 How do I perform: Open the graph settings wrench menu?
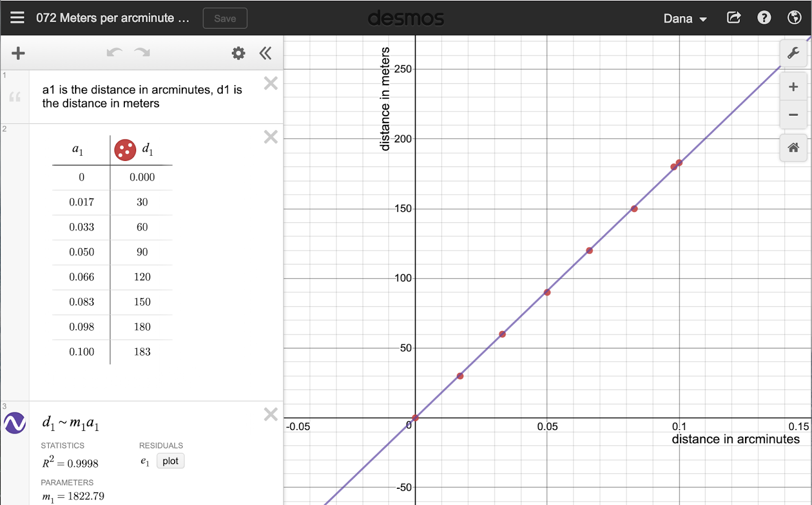point(793,53)
